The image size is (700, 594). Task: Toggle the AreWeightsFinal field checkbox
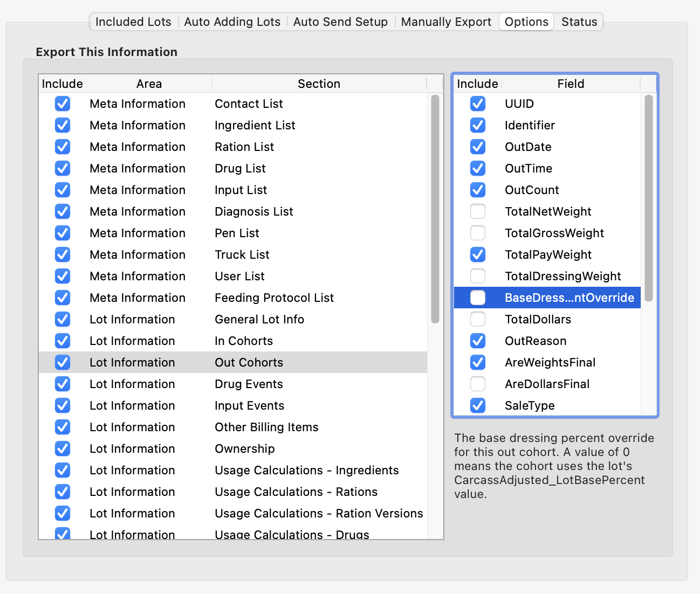click(478, 362)
